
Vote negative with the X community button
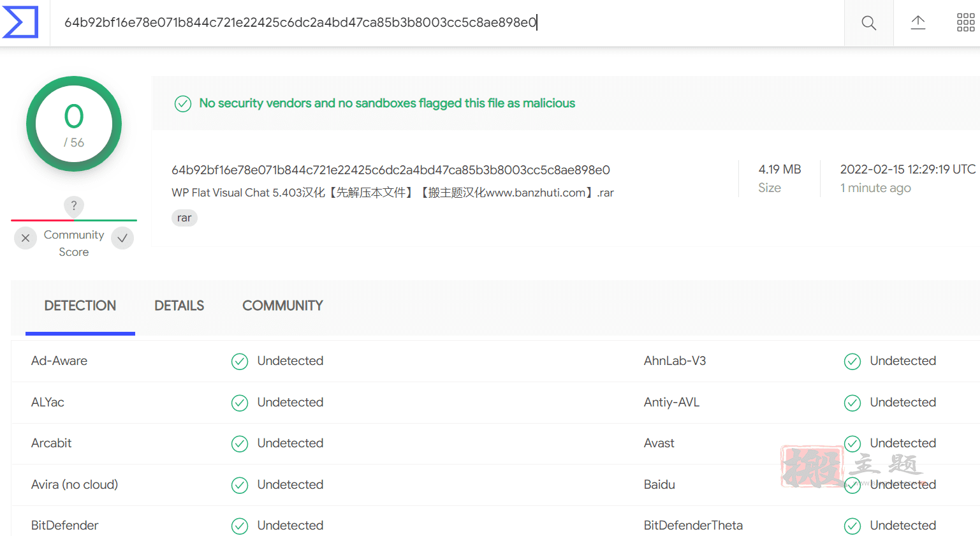[x=26, y=238]
